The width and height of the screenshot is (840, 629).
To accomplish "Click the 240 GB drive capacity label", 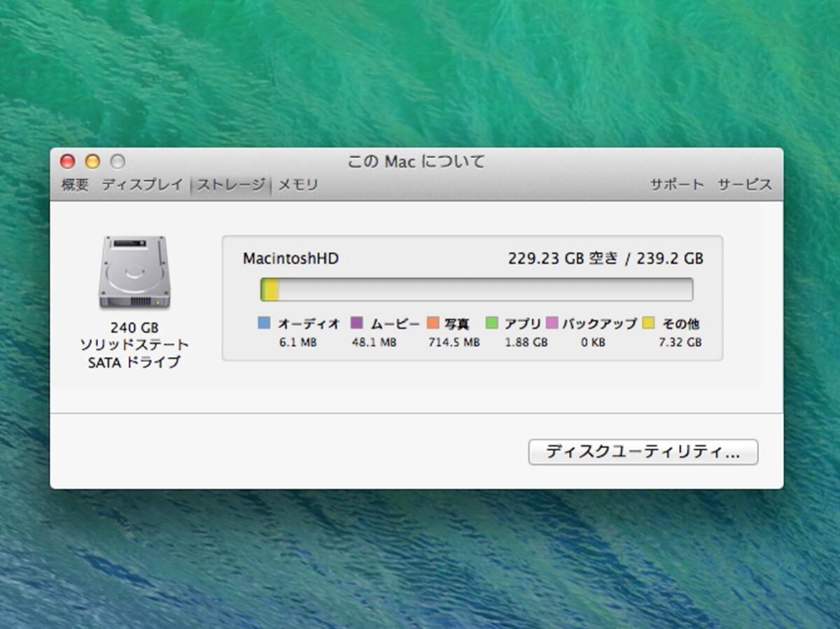I will coord(134,327).
